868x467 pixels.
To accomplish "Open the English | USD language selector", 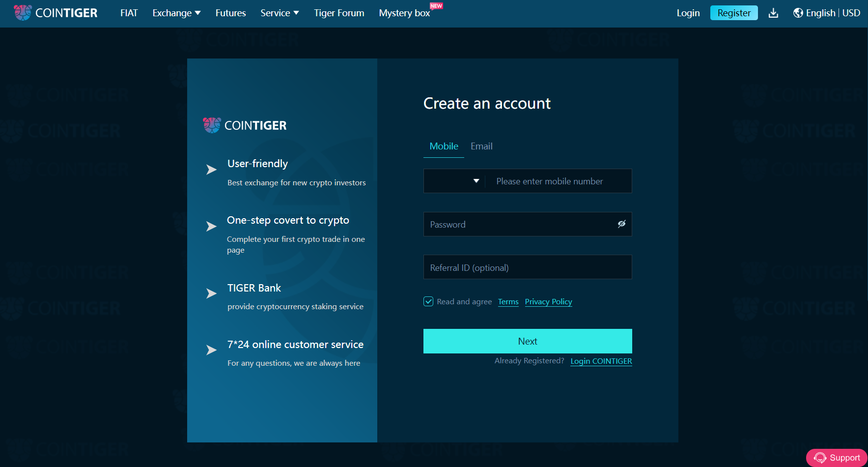I will pyautogui.click(x=827, y=13).
